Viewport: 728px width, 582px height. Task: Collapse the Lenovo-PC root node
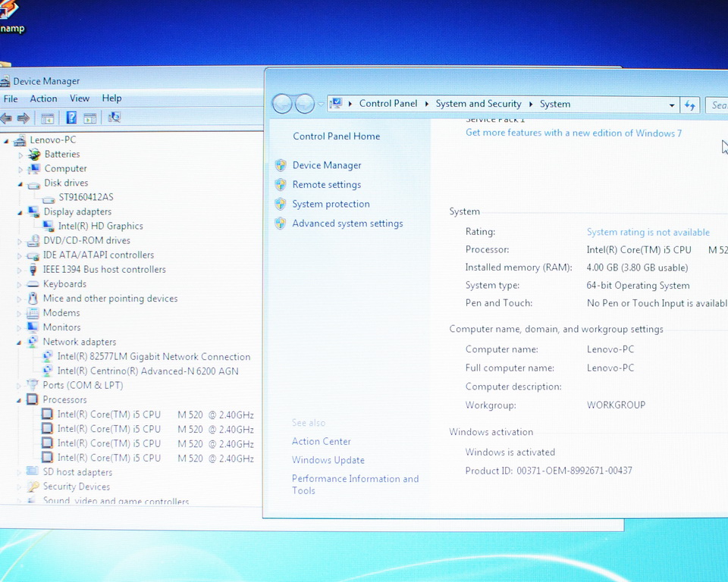(x=6, y=141)
